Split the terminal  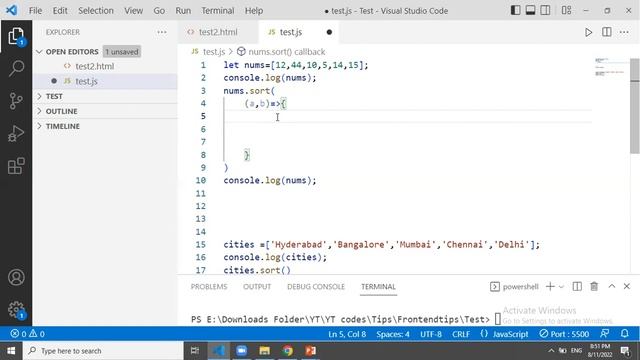point(577,287)
